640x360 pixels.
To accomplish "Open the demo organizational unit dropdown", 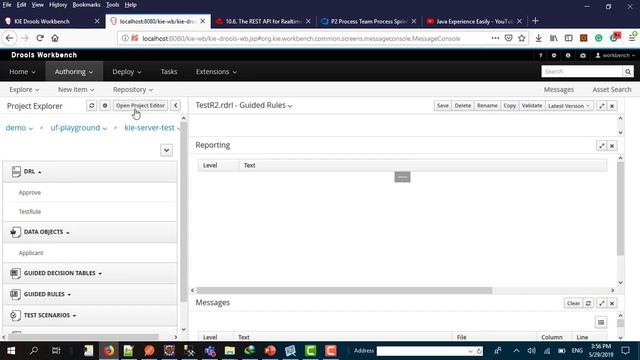I will click(19, 128).
